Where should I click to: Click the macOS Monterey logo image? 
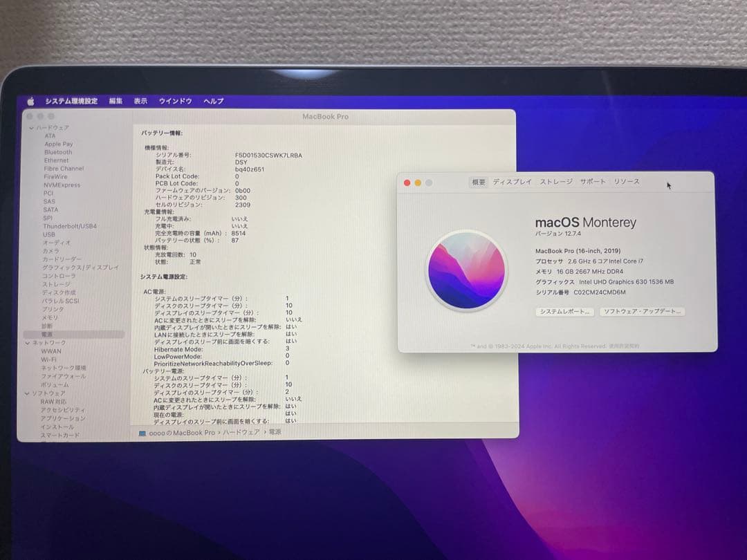pos(467,270)
